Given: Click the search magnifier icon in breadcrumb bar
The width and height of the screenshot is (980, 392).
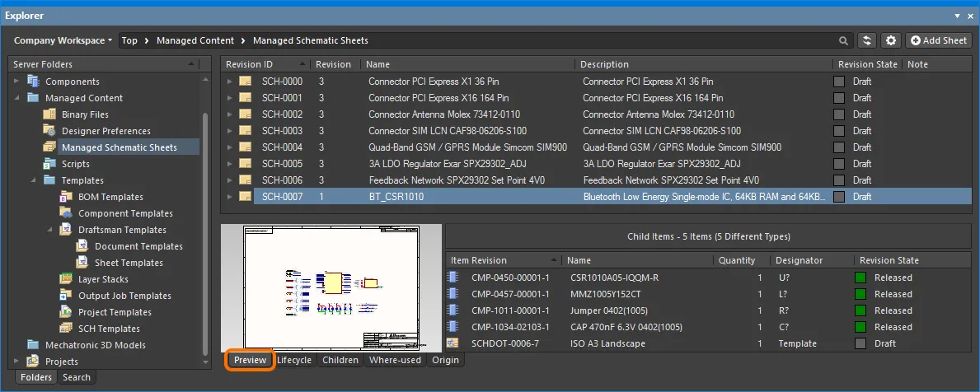Looking at the screenshot, I should pyautogui.click(x=843, y=40).
